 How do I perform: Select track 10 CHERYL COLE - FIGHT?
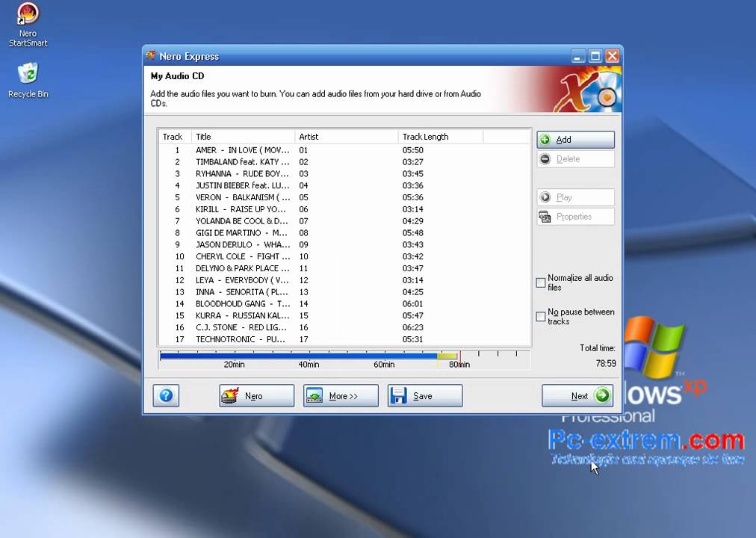tap(344, 256)
